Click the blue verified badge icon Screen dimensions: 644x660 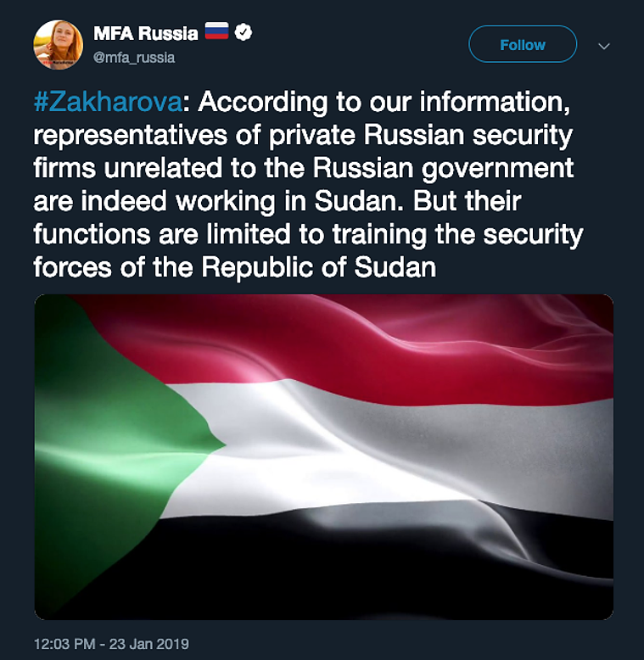pyautogui.click(x=244, y=32)
